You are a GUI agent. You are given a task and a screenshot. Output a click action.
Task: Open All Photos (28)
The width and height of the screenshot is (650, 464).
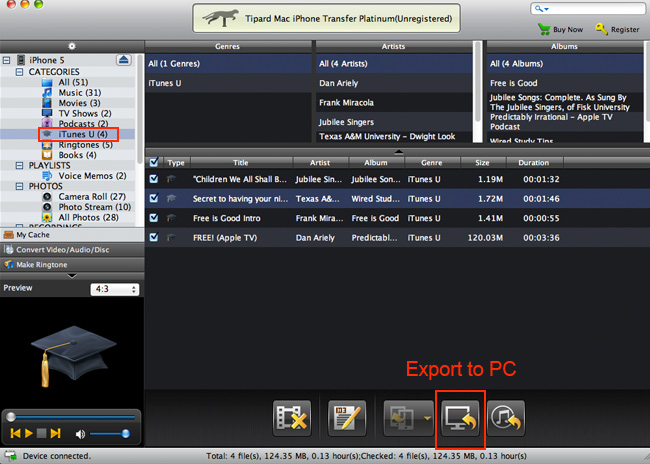point(88,217)
